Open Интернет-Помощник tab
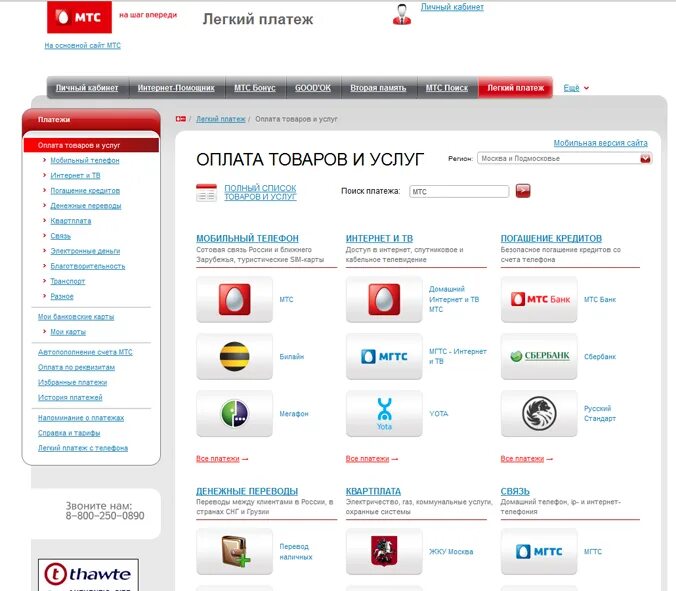The height and width of the screenshot is (591, 676). pos(176,88)
